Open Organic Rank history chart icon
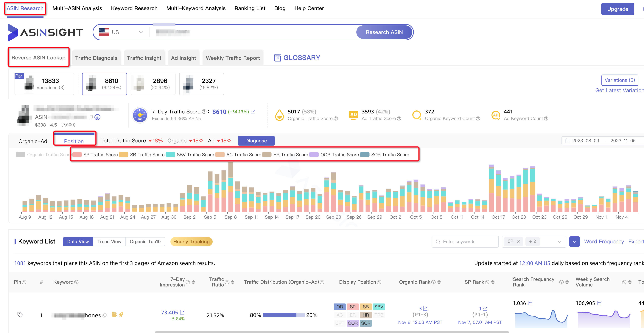Screen dimensions: 644x333 click(425, 308)
